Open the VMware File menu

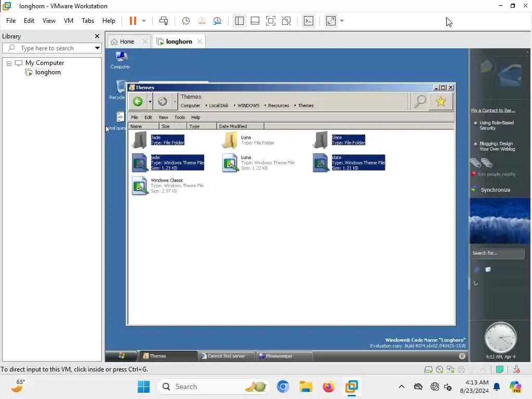(x=11, y=21)
